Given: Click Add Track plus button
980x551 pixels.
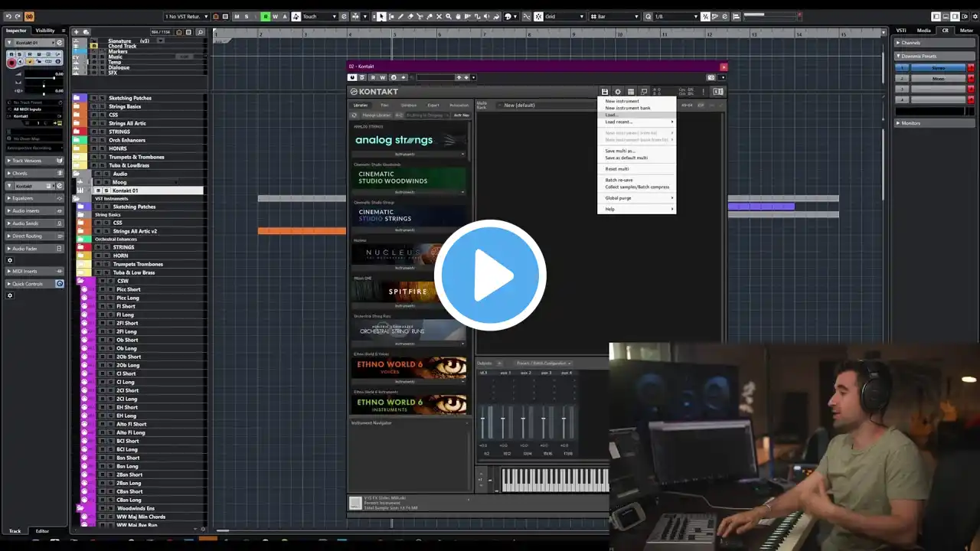Looking at the screenshot, I should [x=76, y=32].
